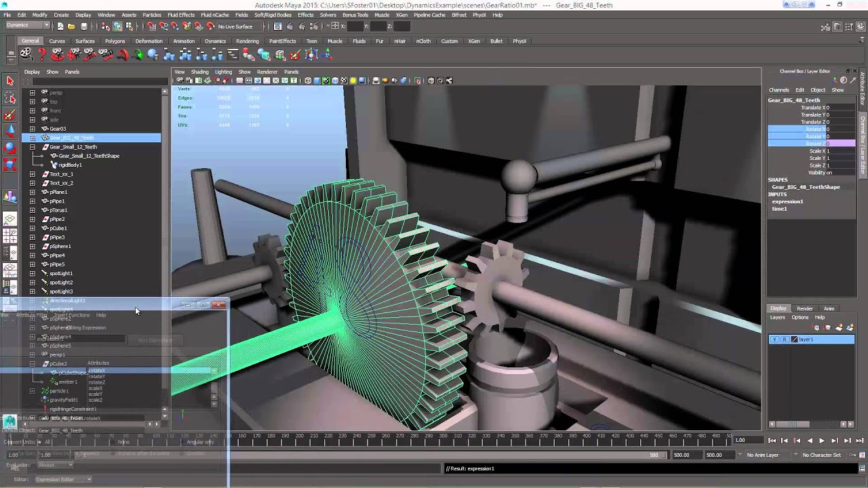Expand the pPlane1 node in Outliner
Screen dimensions: 868x488
32,192
